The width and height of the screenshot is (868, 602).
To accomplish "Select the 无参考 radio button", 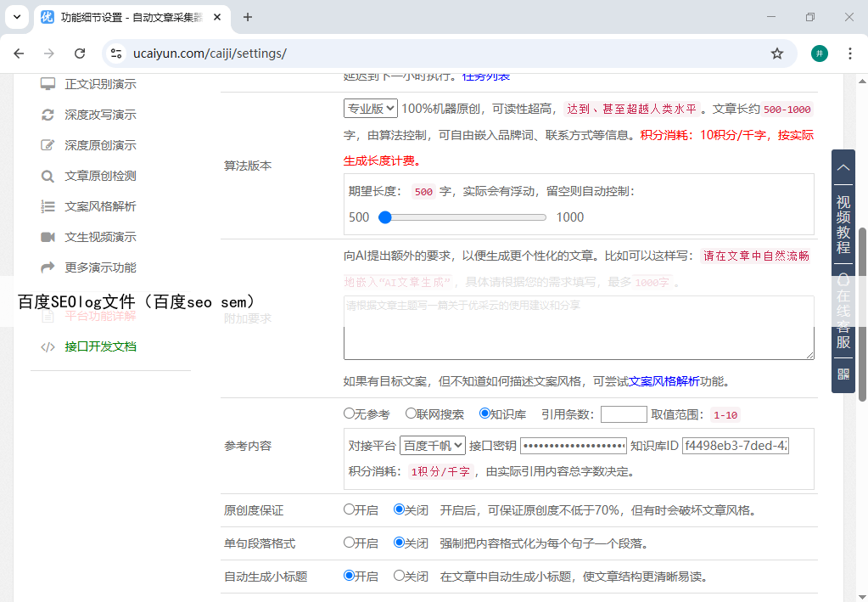I will click(x=349, y=414).
